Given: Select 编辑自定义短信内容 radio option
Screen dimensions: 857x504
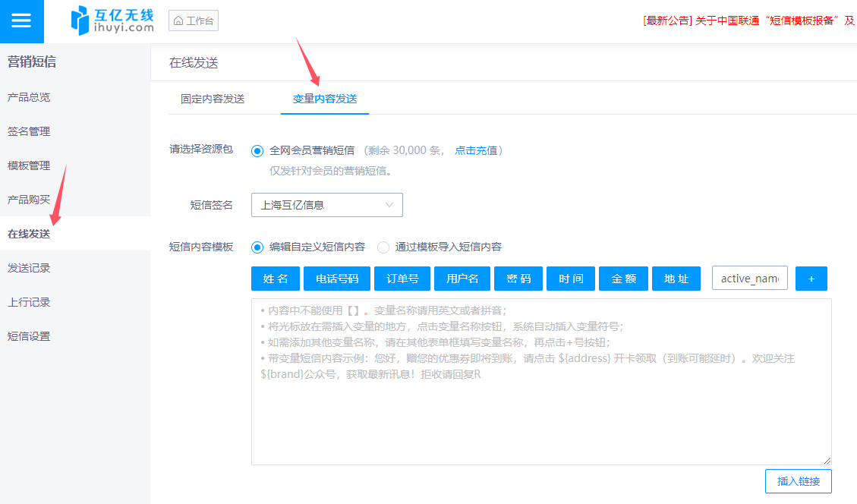Looking at the screenshot, I should 257,247.
